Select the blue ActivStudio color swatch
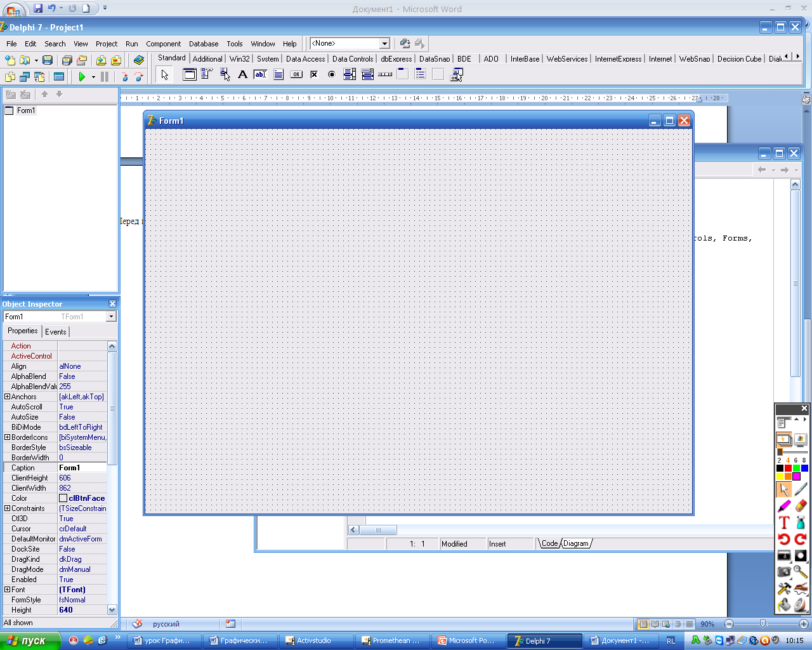Screen dimensions: 812x650 tap(804, 468)
